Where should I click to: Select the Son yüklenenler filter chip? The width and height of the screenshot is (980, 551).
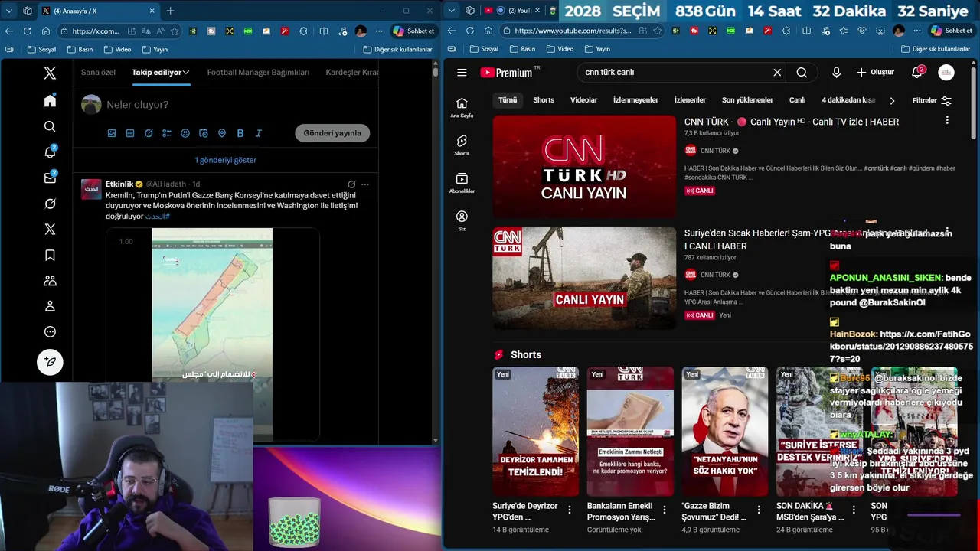[747, 100]
